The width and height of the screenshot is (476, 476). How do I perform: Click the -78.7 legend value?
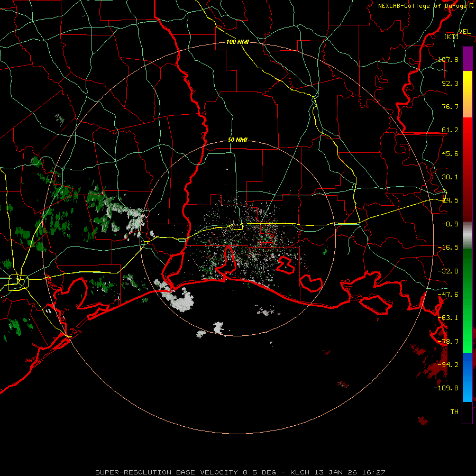(448, 342)
